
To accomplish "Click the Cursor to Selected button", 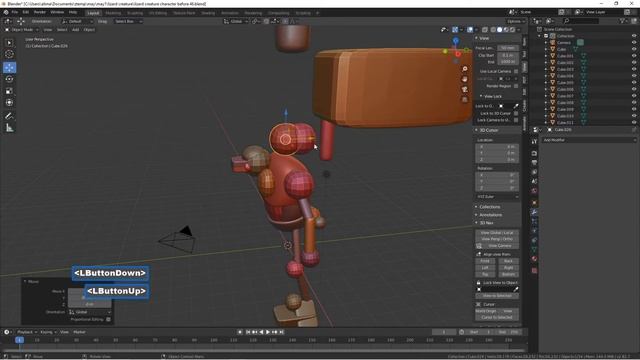I will point(497,318).
